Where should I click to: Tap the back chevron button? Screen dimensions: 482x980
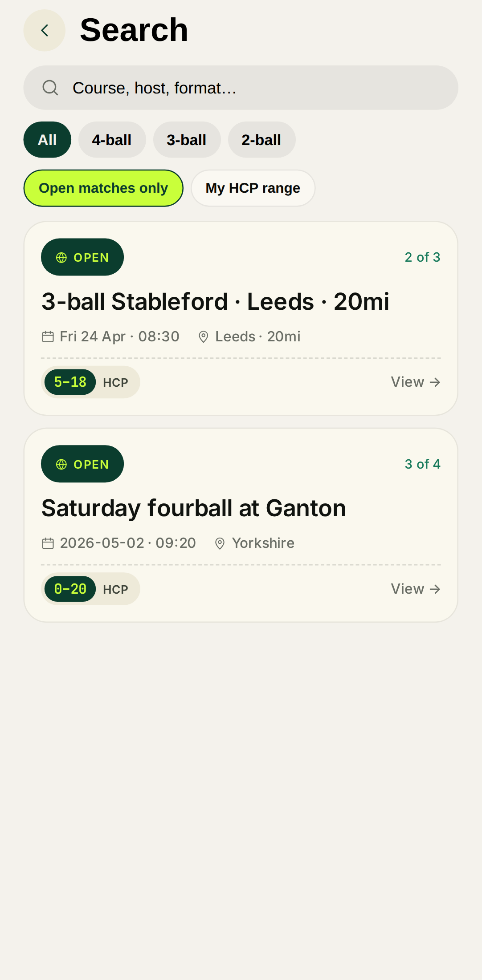tap(44, 30)
